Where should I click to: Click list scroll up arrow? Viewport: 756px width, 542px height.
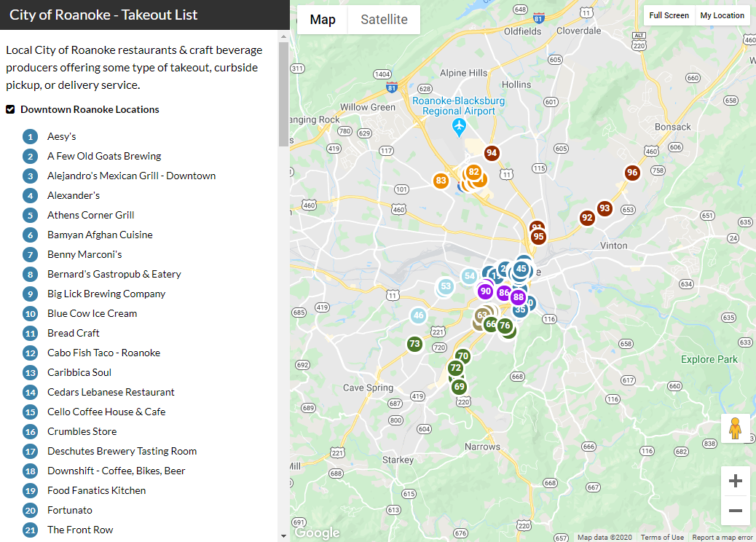[x=283, y=36]
